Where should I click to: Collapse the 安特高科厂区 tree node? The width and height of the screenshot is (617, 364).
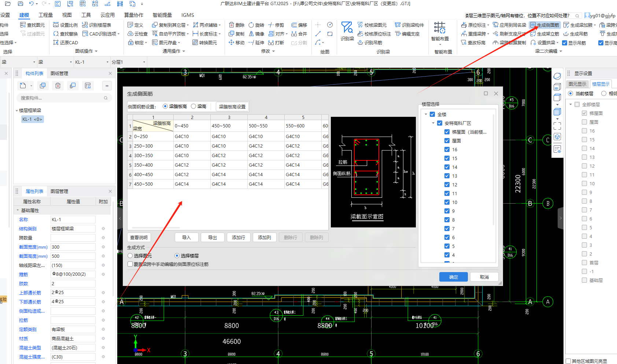[x=433, y=123]
